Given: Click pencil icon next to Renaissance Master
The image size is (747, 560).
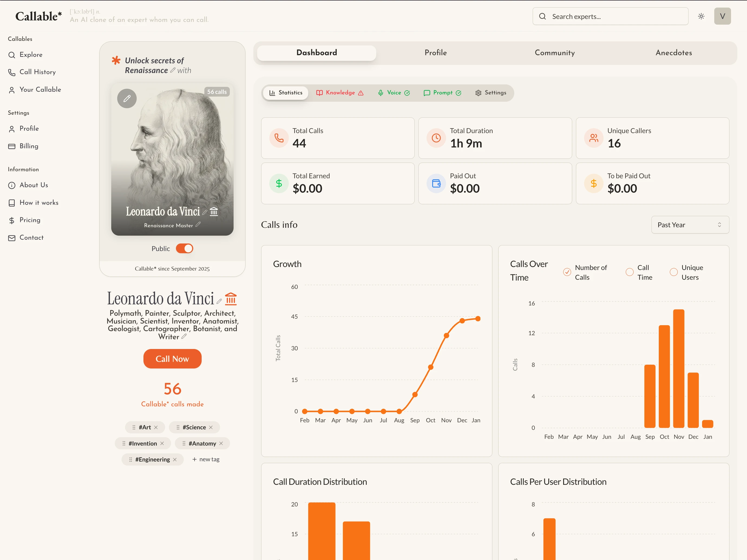Looking at the screenshot, I should click(198, 225).
